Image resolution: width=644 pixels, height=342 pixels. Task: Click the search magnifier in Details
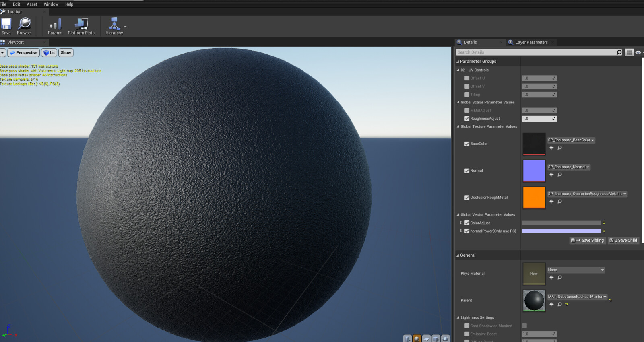click(619, 52)
